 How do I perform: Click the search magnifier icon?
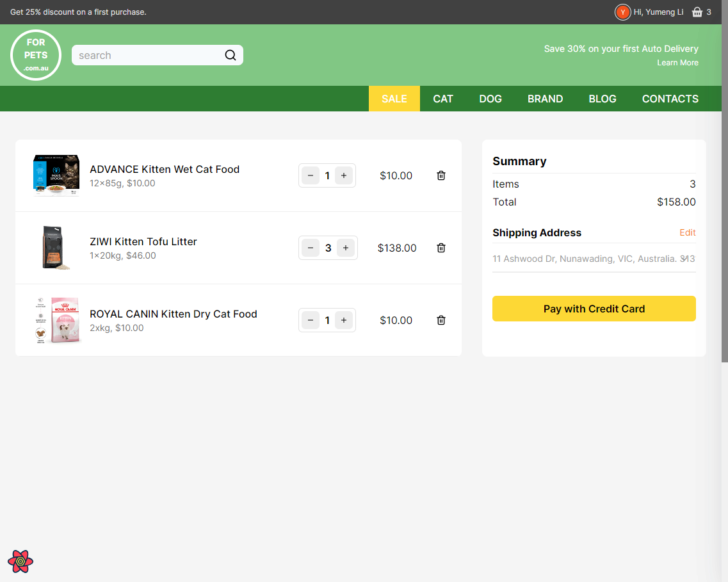coord(231,55)
